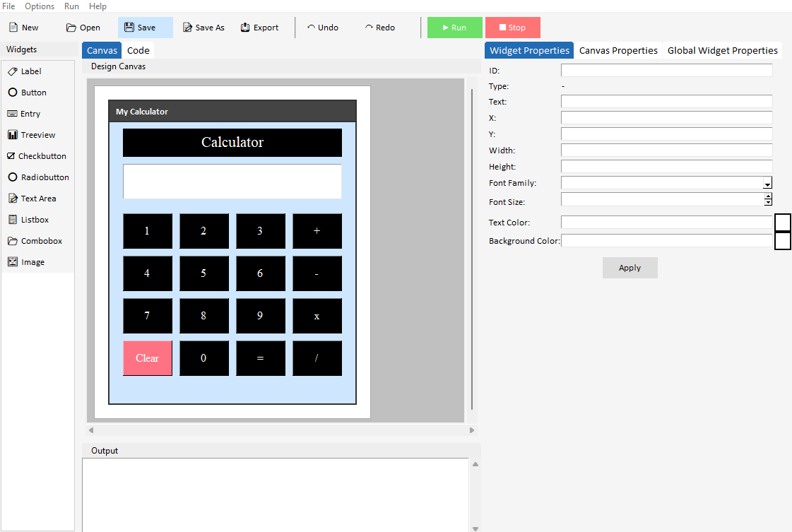Open the Options menu
Screen dimensions: 792x532
[39, 6]
